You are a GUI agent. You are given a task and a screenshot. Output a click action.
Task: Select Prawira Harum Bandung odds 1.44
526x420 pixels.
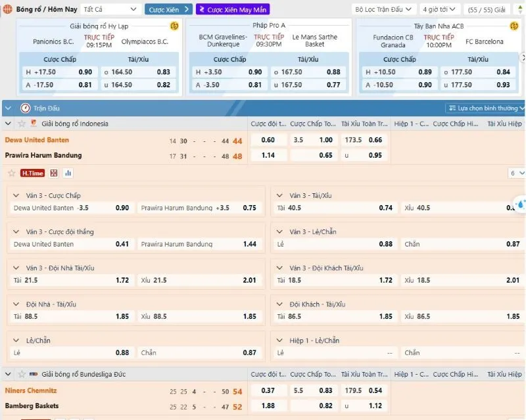tap(249, 244)
